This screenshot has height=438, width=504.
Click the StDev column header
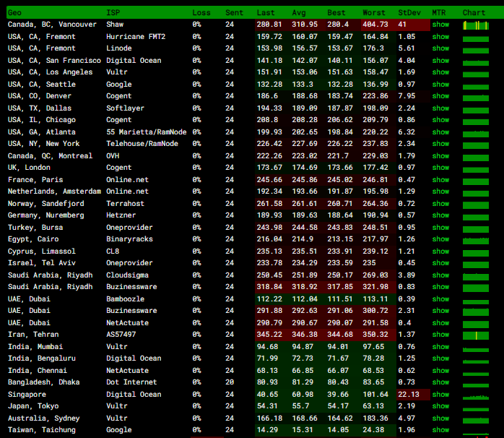click(x=409, y=12)
